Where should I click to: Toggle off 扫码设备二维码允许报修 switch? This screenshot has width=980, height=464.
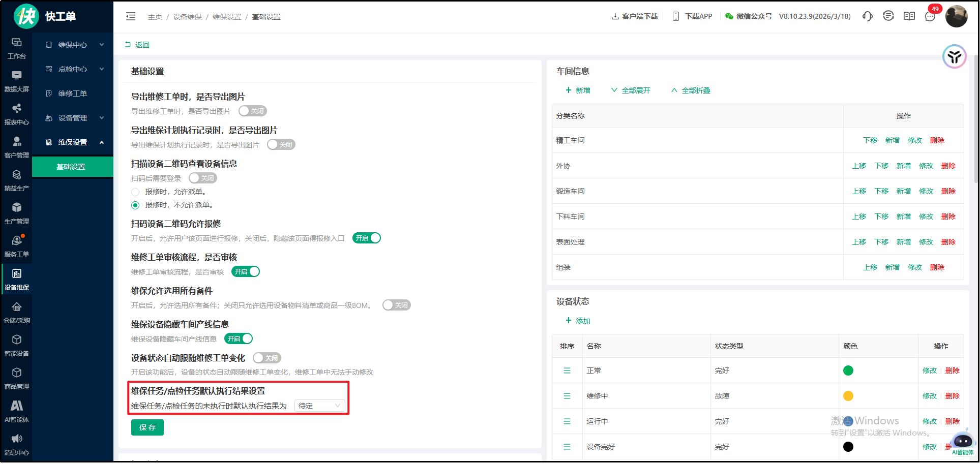click(367, 238)
